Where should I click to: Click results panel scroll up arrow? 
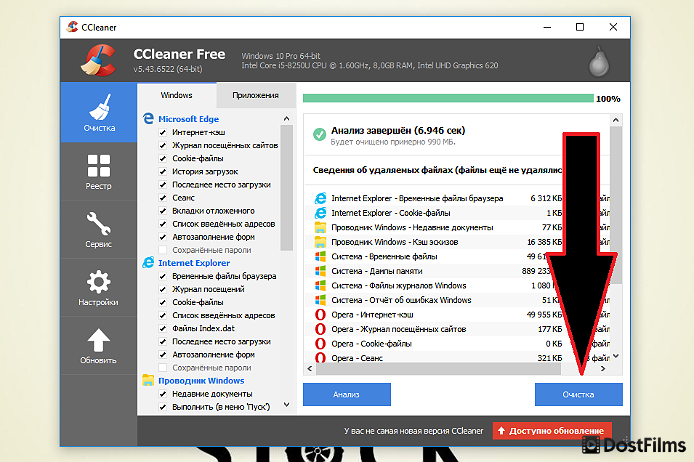tap(616, 120)
